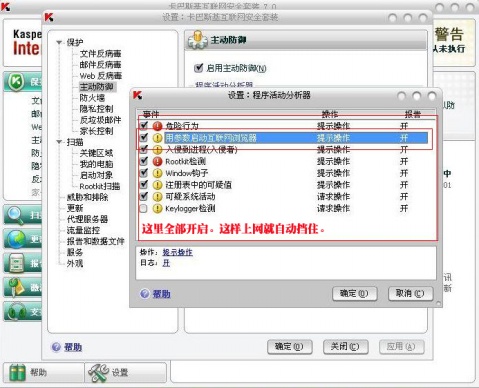
Task: Cancel analyzer dialog with 取消(C)
Action: (x=410, y=294)
